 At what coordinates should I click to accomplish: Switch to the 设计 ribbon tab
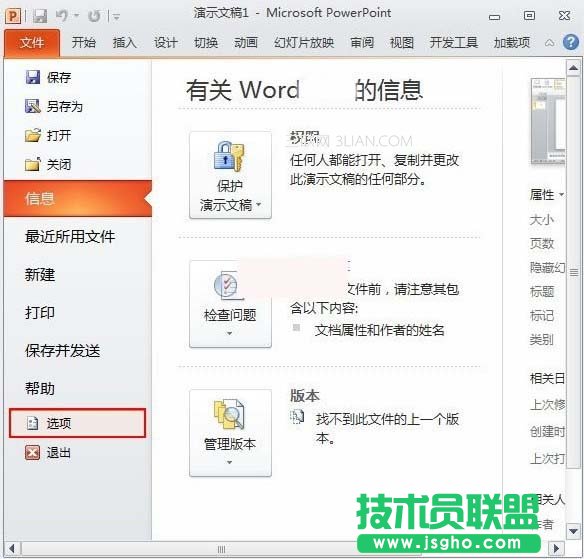165,43
